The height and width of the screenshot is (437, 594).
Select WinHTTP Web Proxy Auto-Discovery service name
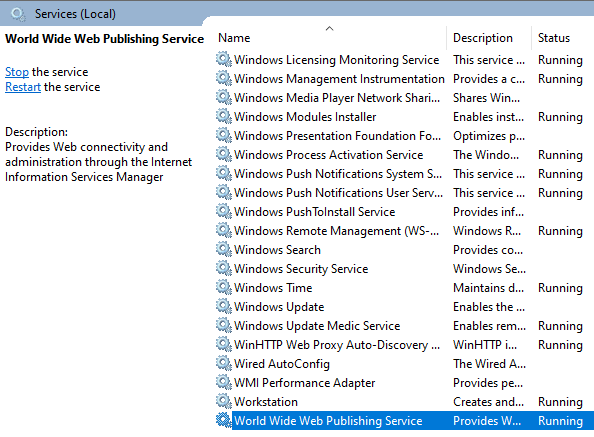coord(337,345)
